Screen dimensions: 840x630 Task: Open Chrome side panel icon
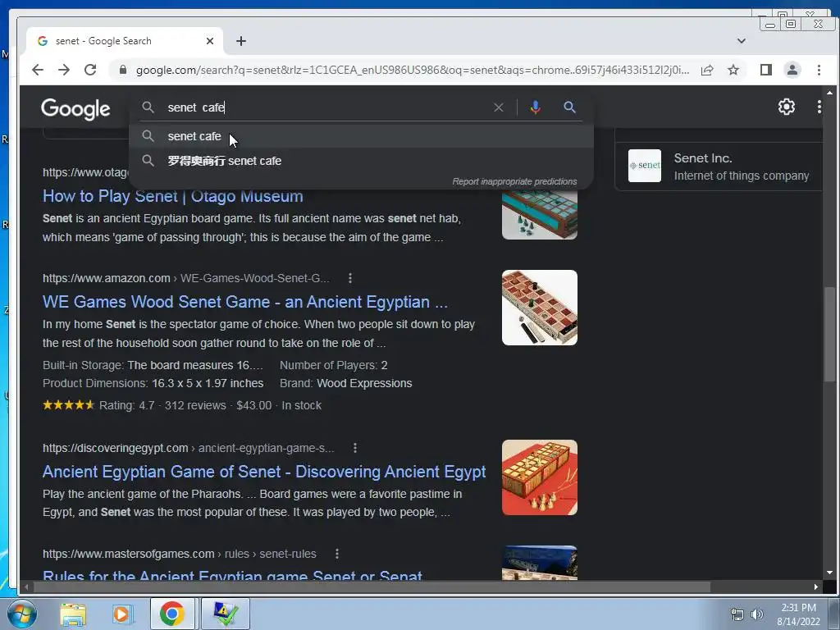[x=766, y=70]
